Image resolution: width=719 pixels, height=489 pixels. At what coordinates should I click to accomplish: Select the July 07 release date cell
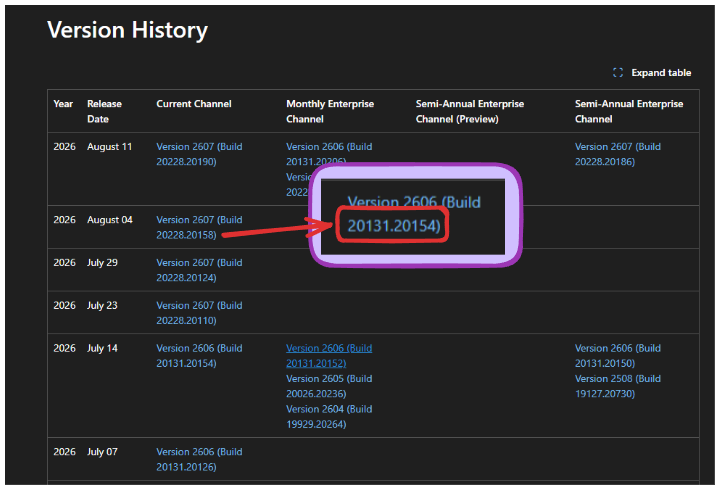point(102,452)
